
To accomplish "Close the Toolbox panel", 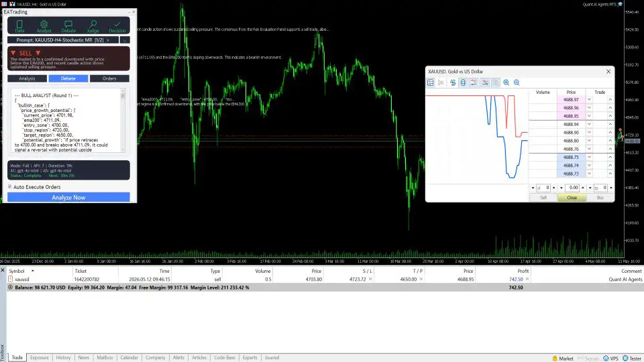I will (x=3, y=270).
